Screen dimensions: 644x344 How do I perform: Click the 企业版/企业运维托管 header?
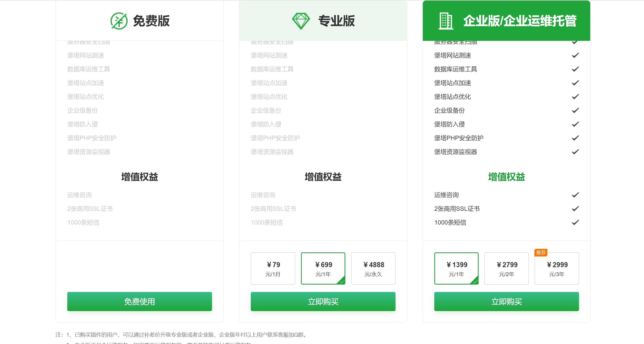tap(520, 21)
